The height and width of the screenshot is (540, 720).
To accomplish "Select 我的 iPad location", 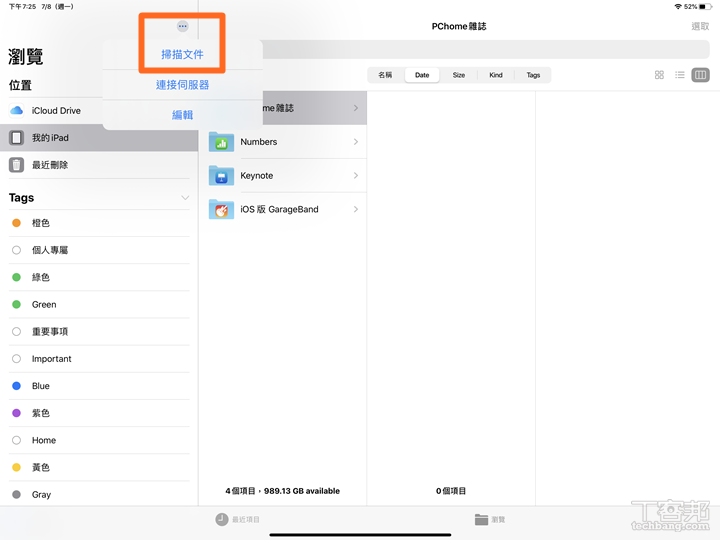I will (99, 138).
